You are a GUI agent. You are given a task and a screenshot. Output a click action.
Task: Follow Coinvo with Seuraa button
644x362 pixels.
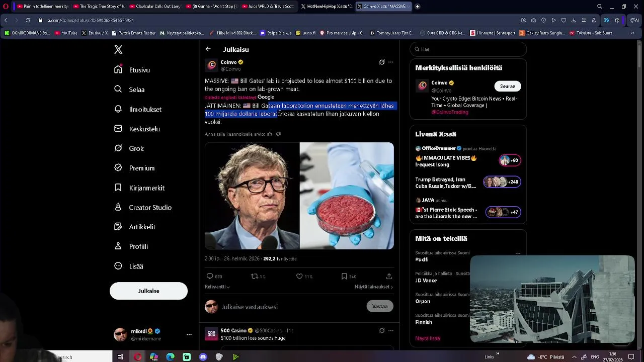[508, 86]
